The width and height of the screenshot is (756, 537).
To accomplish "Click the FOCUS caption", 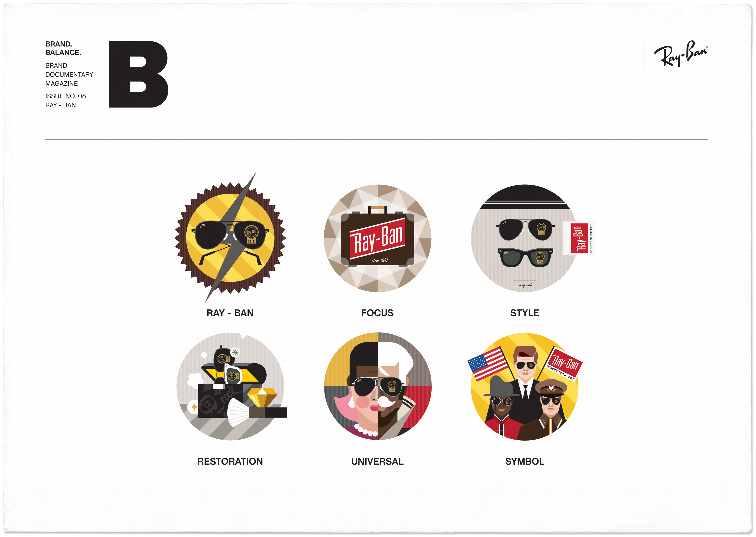I will pos(377,313).
